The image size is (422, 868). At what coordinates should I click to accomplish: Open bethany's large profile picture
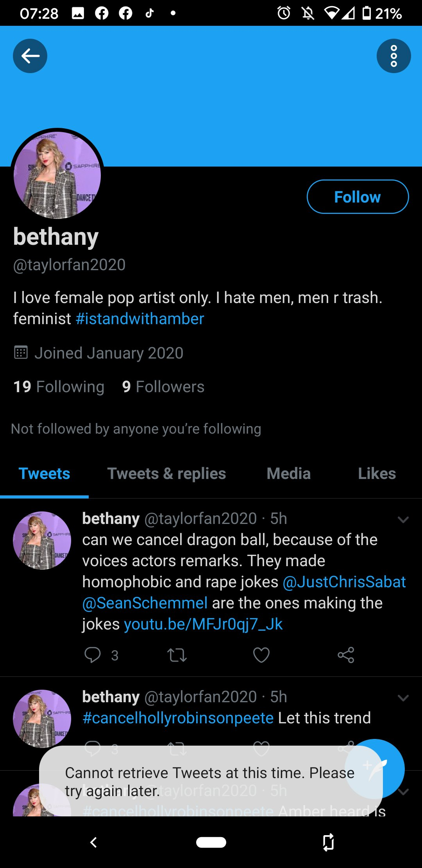pyautogui.click(x=57, y=175)
